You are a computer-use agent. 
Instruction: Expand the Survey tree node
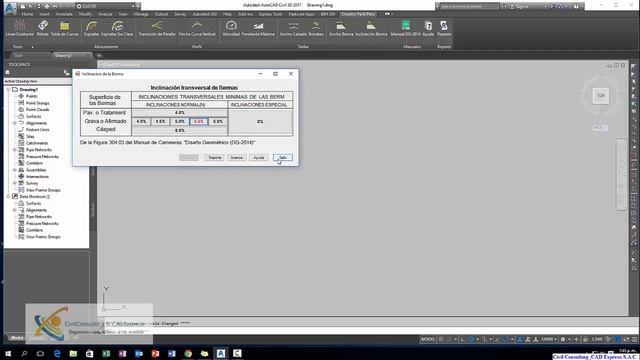click(x=15, y=183)
